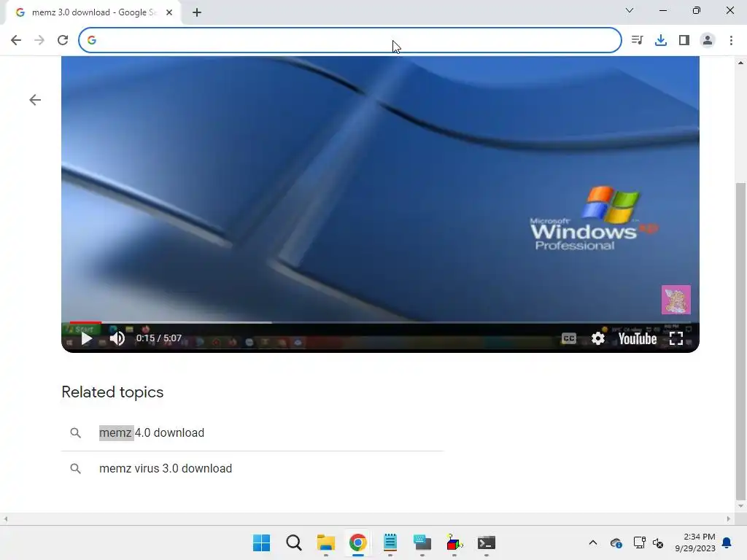Image resolution: width=747 pixels, height=560 pixels.
Task: Click the scrollbar up arrow
Action: [x=740, y=63]
